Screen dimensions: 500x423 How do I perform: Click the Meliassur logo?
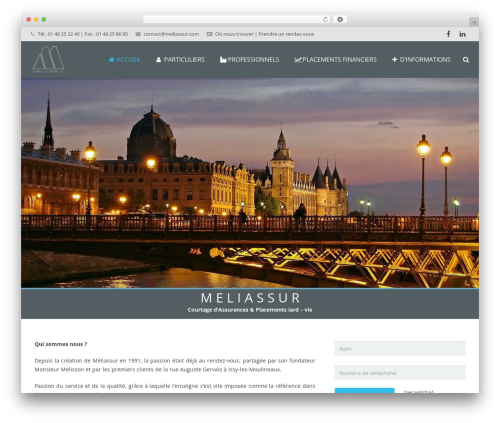coord(48,59)
